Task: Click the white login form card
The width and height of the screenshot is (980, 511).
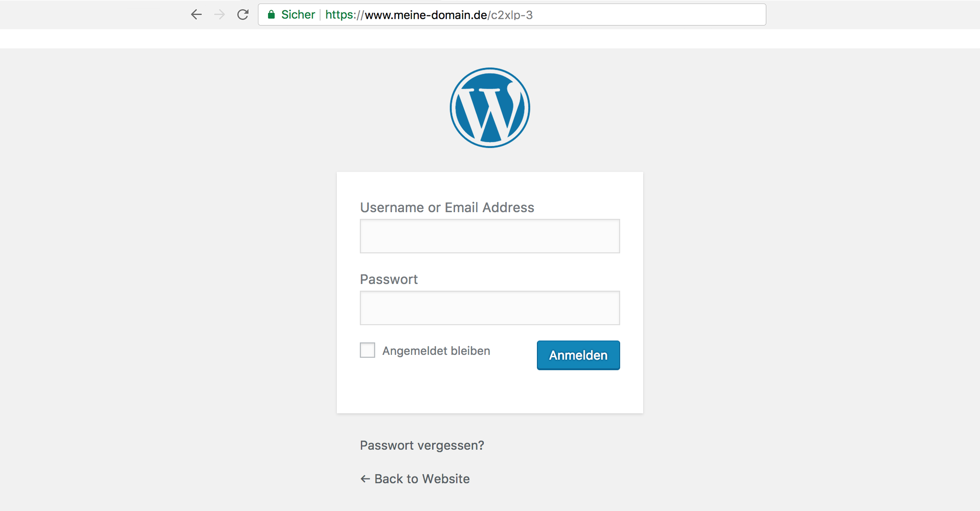Action: (490, 393)
